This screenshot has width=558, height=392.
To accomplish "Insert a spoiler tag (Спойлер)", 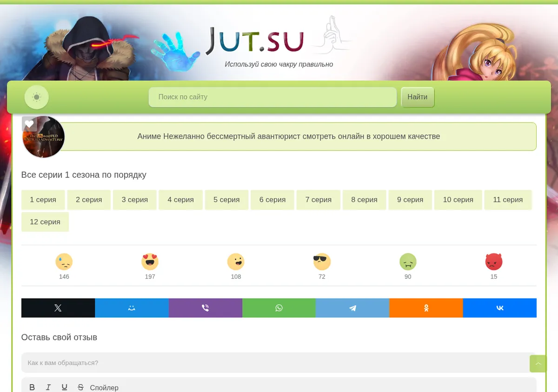I will pyautogui.click(x=104, y=388).
